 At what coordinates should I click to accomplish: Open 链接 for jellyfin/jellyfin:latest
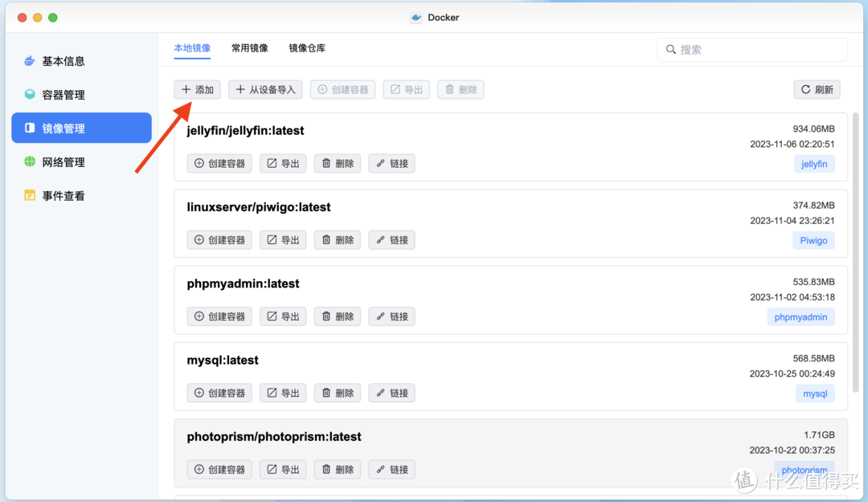[x=392, y=163]
